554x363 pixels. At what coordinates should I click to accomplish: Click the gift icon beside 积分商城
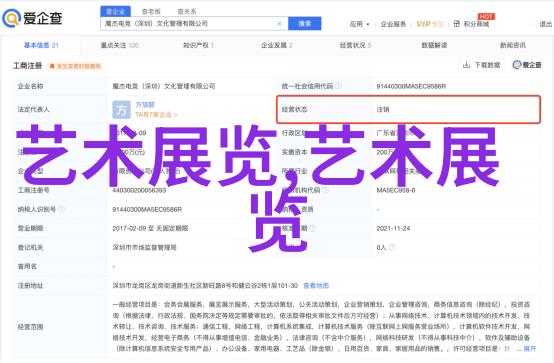click(456, 24)
